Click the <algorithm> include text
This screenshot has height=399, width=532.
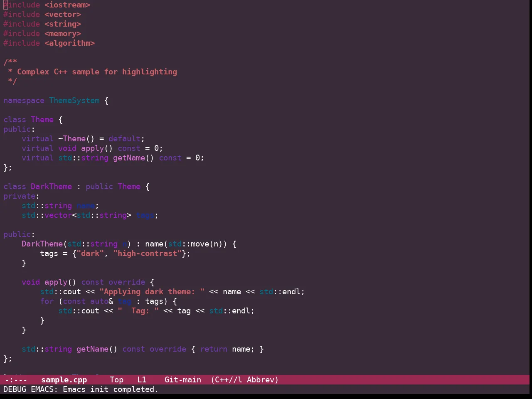coord(69,43)
